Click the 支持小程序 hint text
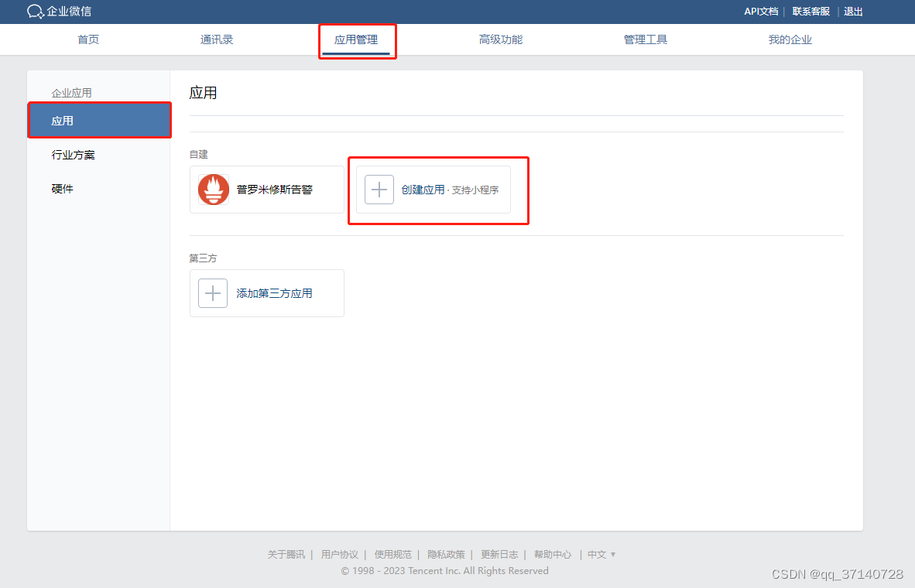This screenshot has height=588, width=915. (475, 190)
